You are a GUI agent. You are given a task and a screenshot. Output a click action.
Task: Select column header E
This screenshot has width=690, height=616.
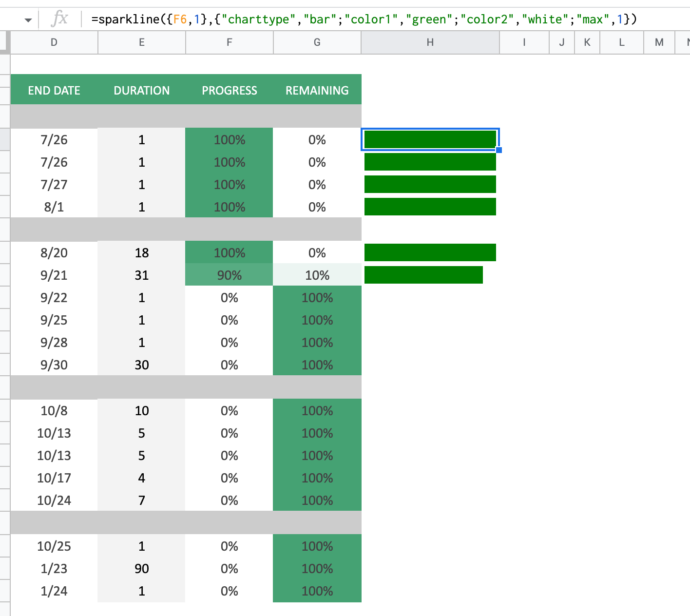click(141, 42)
